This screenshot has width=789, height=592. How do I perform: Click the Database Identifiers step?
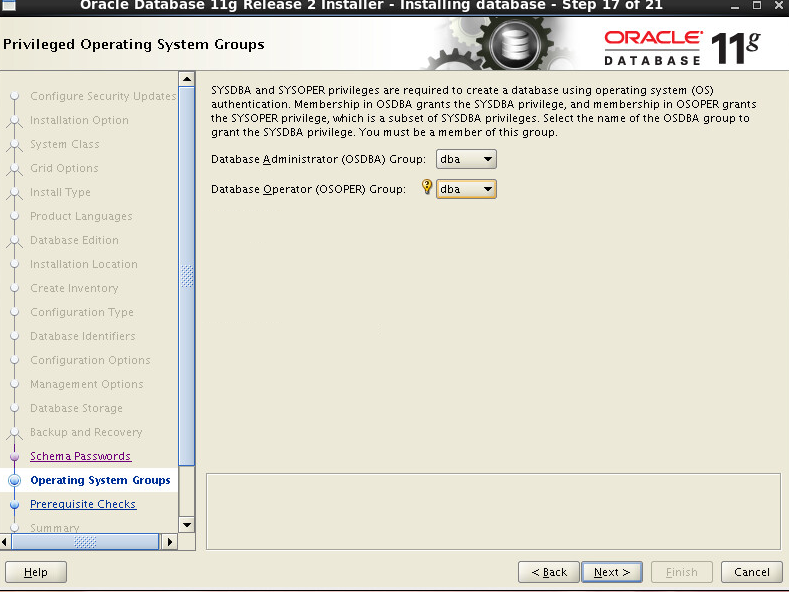(83, 336)
